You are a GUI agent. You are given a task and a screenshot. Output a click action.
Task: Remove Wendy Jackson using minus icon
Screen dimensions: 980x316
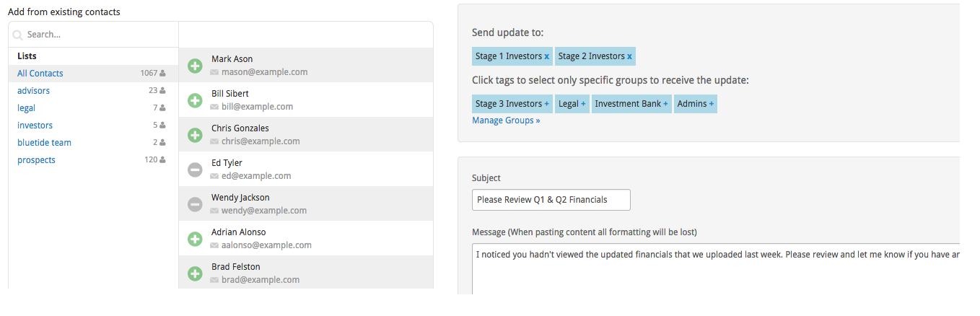pyautogui.click(x=195, y=205)
